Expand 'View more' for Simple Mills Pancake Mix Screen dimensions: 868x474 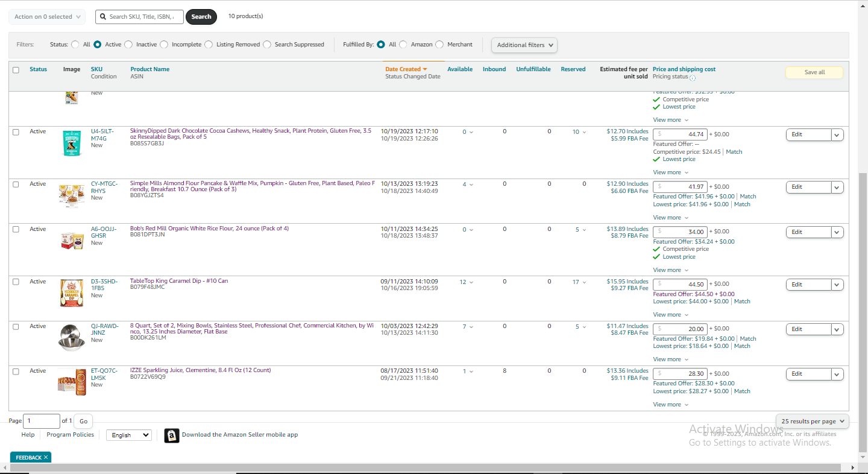coord(671,218)
